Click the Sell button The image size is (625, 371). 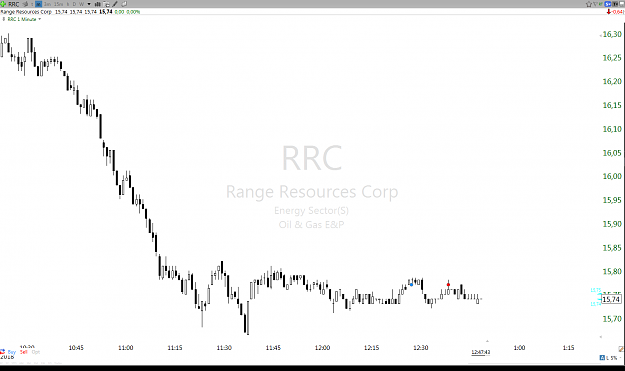coord(24,352)
